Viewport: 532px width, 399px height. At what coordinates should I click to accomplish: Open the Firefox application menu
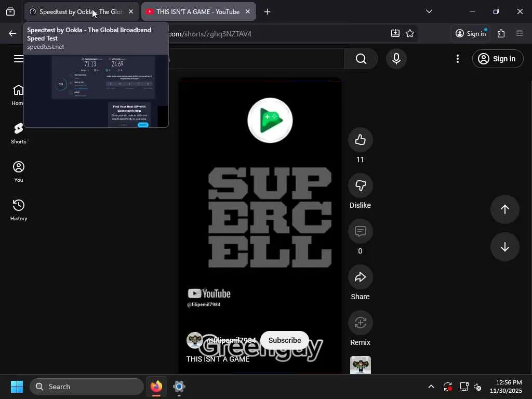click(x=520, y=33)
